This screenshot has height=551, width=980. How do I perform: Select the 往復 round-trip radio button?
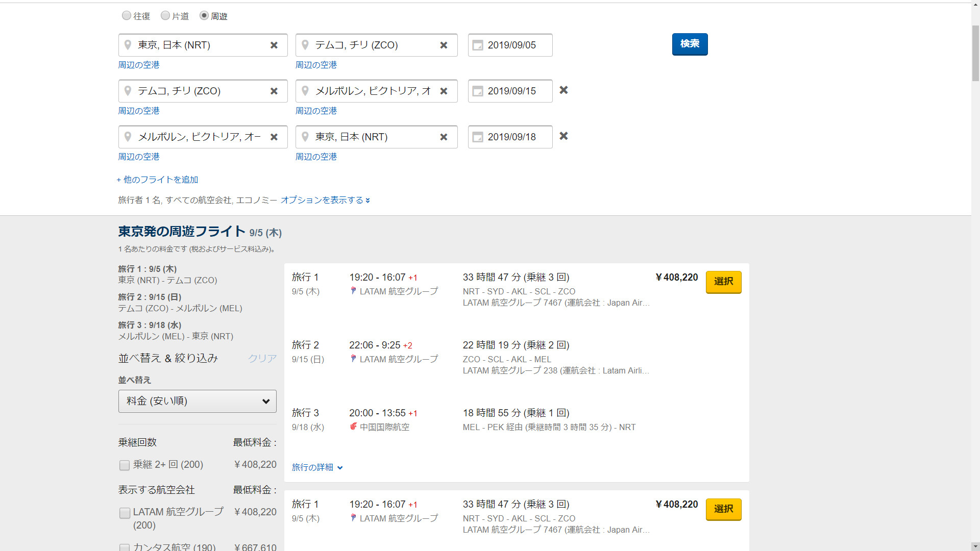pos(127,16)
